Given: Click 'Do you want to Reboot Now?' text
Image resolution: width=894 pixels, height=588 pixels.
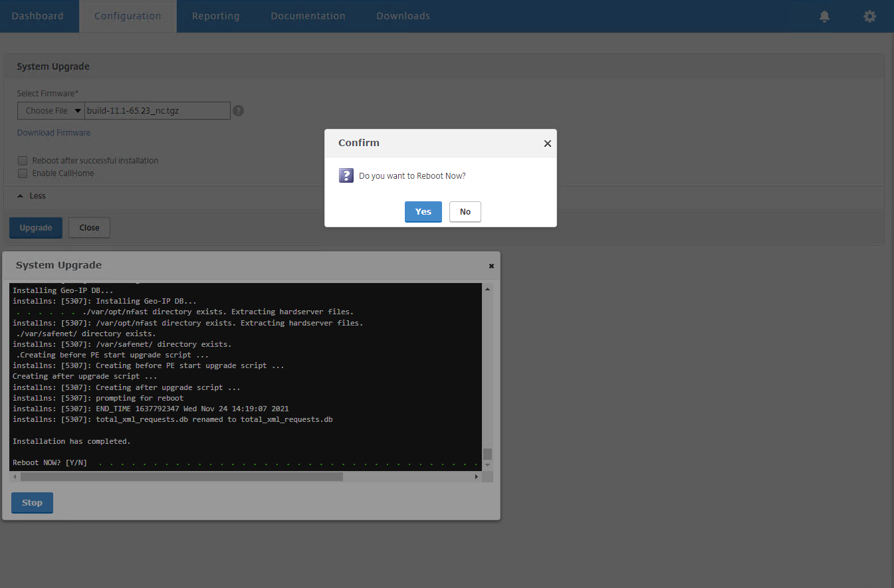Looking at the screenshot, I should point(412,176).
